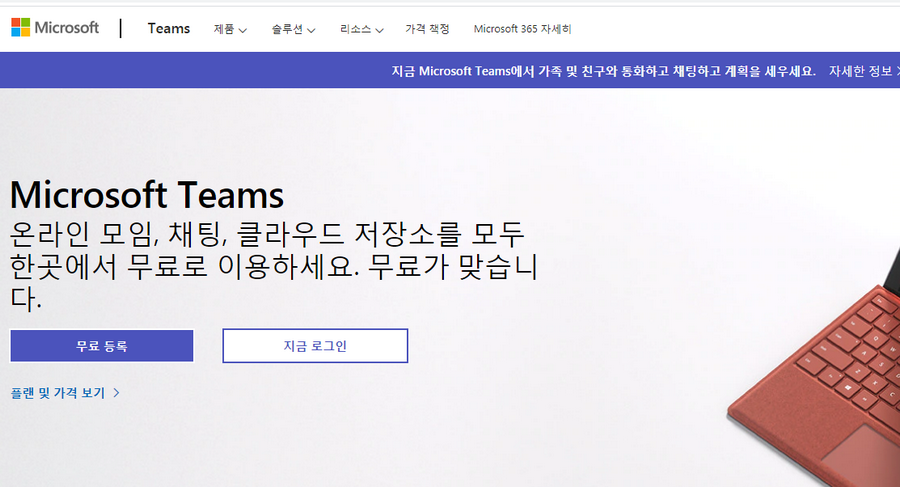Viewport: 900px width, 487px height.
Task: Expand the 제품 dropdown menu
Action: (230, 29)
